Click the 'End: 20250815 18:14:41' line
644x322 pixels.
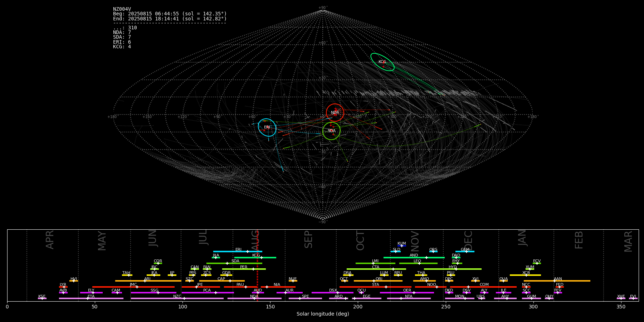coord(170,19)
